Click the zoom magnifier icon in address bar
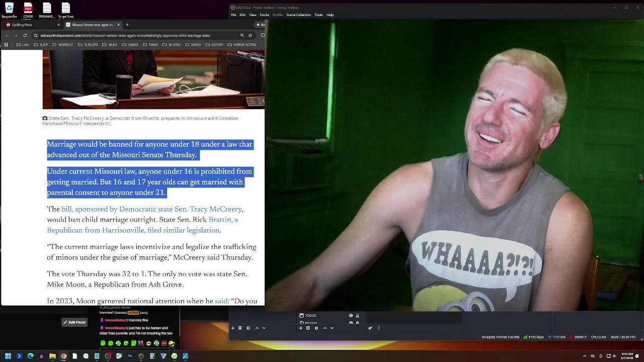644x362 pixels. pyautogui.click(x=242, y=35)
